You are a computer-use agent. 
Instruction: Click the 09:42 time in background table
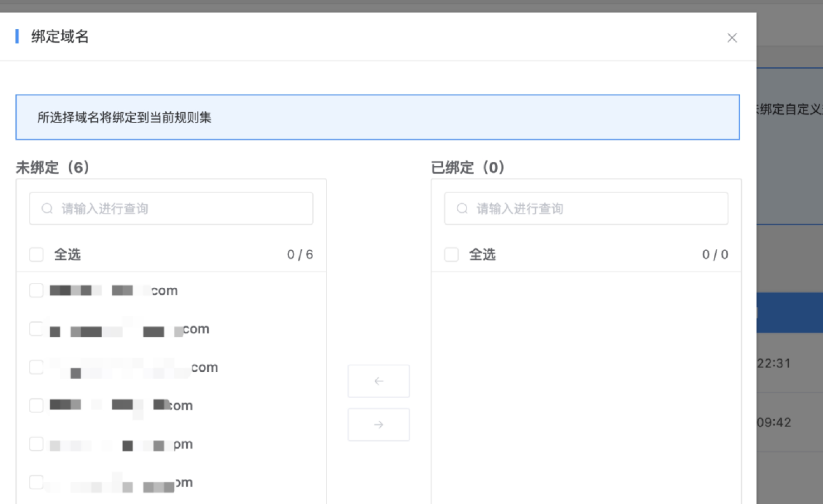(x=774, y=422)
